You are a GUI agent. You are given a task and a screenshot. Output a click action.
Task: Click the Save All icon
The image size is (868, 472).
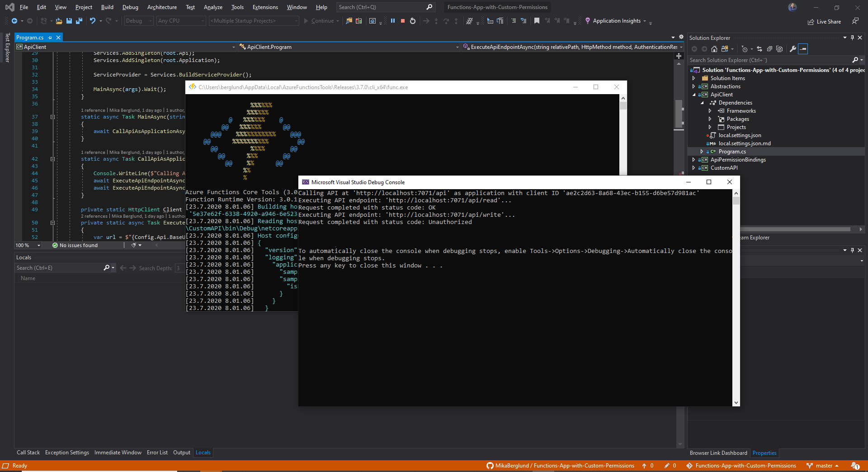point(79,21)
